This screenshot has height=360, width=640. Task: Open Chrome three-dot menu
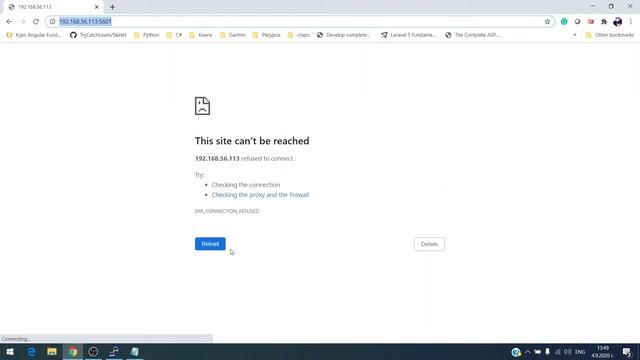click(631, 22)
